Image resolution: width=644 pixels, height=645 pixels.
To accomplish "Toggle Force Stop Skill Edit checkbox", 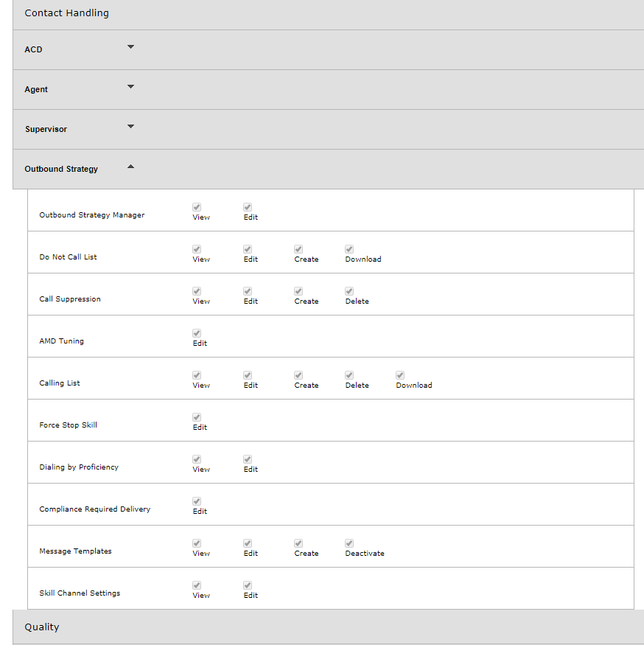I will point(197,418).
